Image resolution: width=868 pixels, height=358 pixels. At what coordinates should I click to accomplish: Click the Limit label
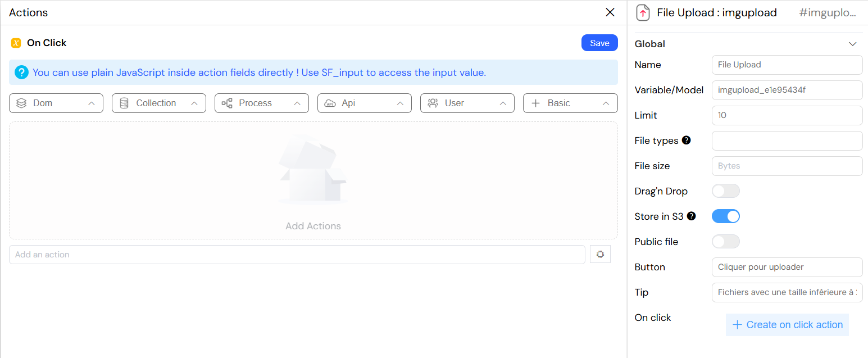pyautogui.click(x=646, y=115)
